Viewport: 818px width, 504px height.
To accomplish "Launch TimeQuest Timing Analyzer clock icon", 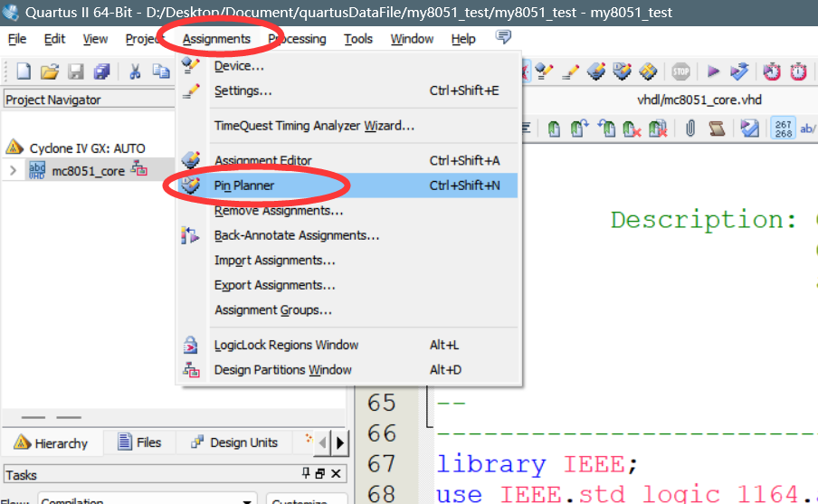I will tap(772, 71).
